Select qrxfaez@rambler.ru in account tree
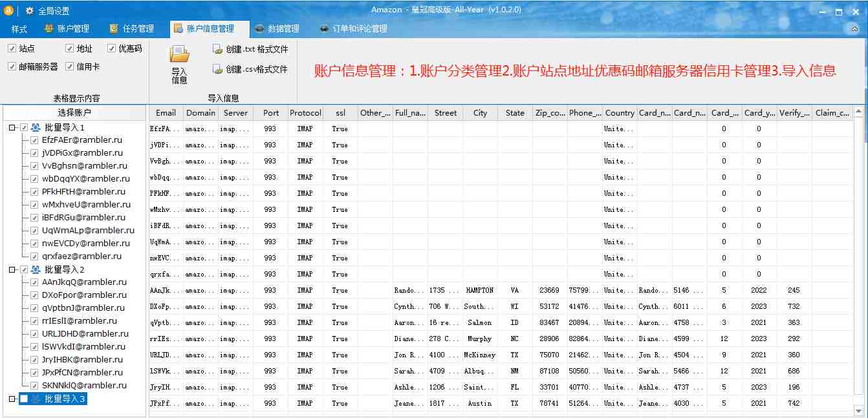The width and height of the screenshot is (868, 418). pos(81,256)
